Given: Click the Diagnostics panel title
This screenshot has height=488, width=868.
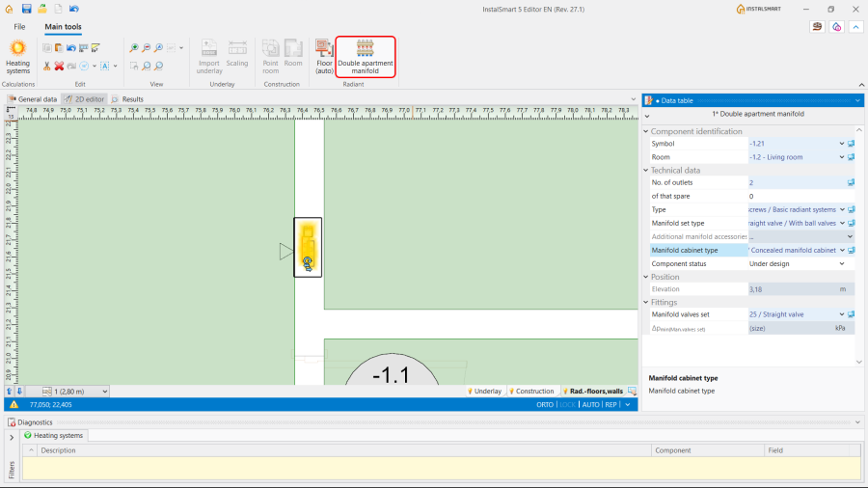Looking at the screenshot, I should 35,422.
